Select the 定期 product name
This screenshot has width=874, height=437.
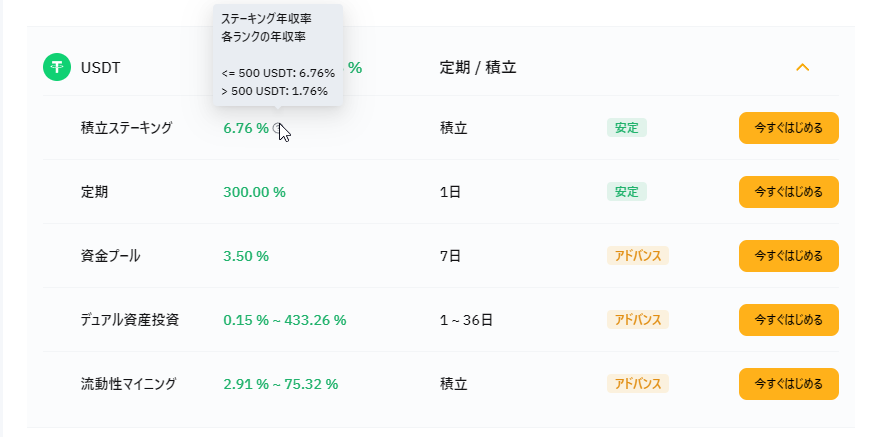tap(95, 192)
